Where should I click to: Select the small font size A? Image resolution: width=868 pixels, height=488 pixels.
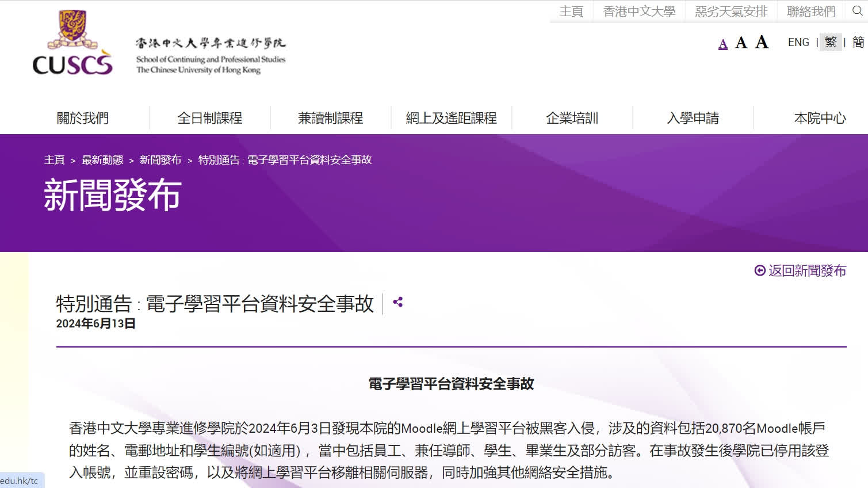pos(723,44)
